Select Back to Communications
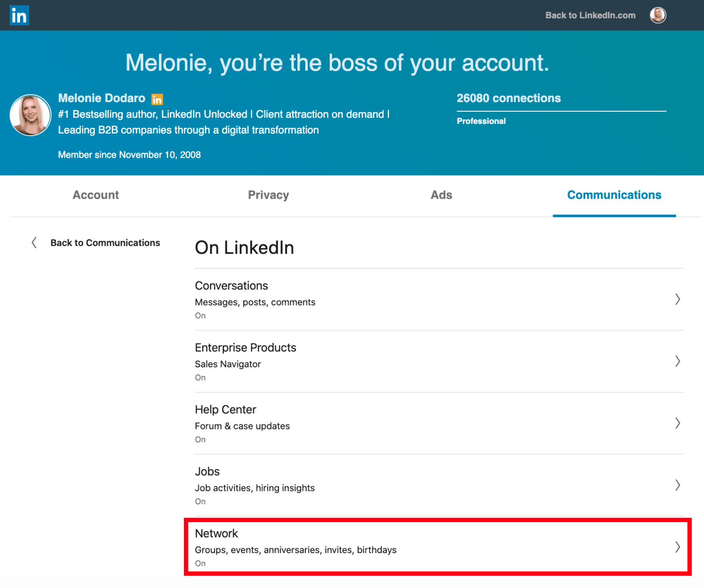 coord(105,243)
